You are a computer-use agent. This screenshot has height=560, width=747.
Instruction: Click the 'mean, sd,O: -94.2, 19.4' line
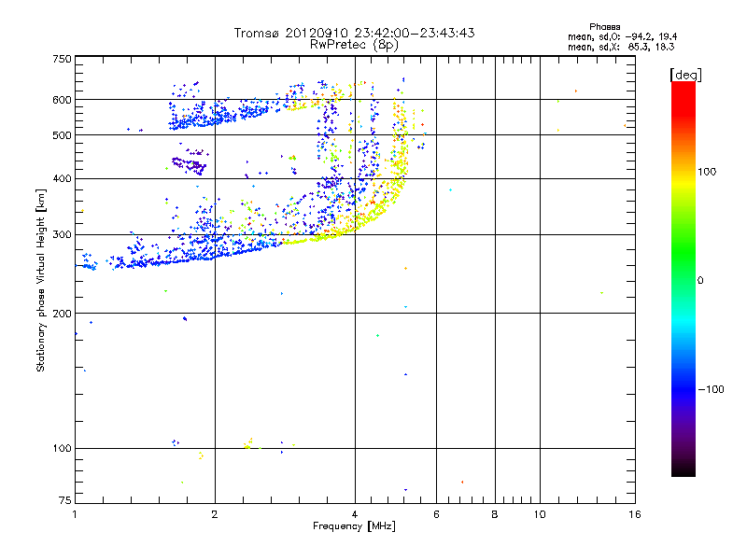point(622,36)
